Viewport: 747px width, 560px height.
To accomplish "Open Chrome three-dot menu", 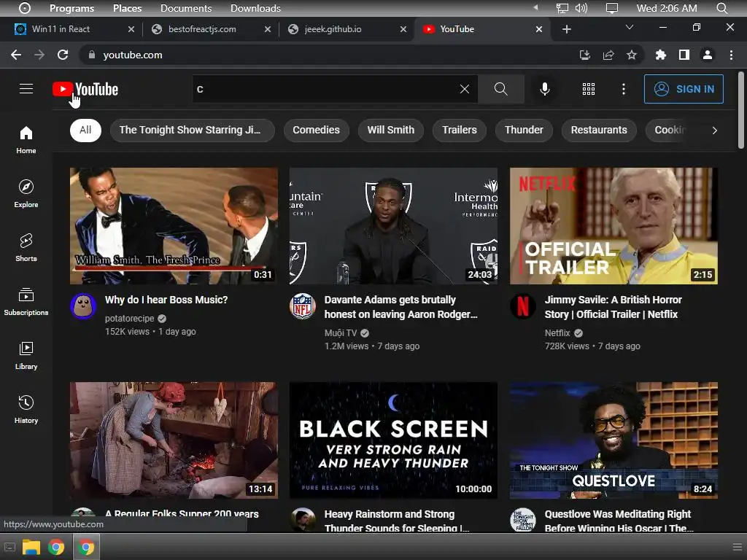I will [731, 55].
